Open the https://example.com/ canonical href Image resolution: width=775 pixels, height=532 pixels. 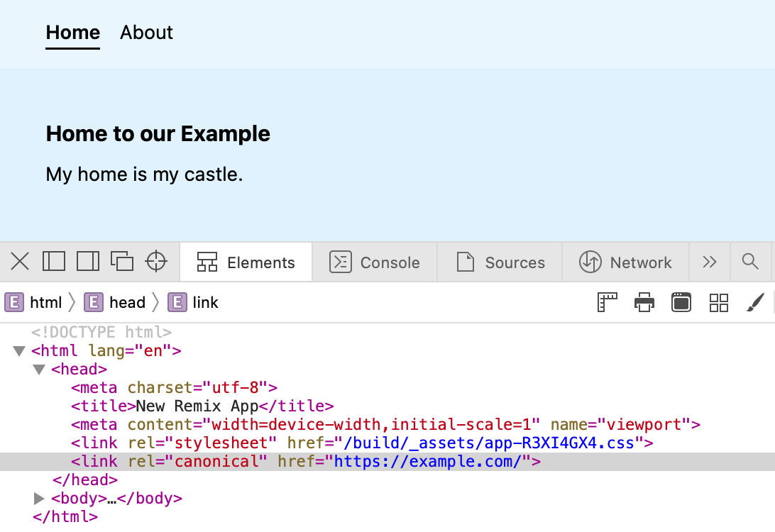coord(428,462)
